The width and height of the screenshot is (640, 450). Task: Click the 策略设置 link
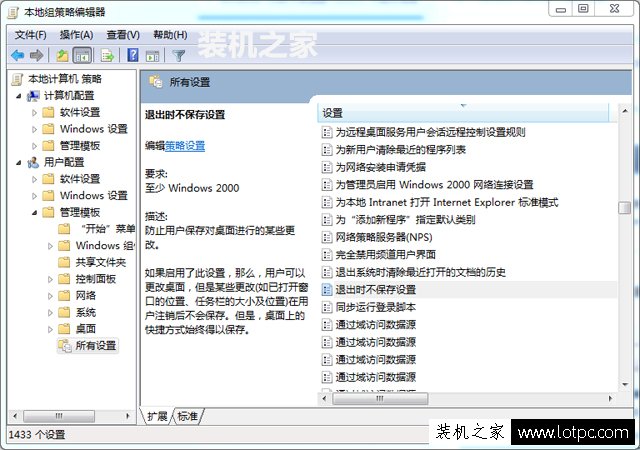(x=185, y=146)
